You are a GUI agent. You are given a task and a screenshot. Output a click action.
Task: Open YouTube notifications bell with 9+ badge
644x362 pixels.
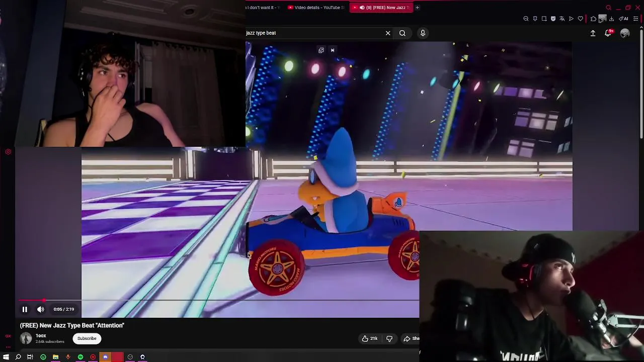click(x=608, y=33)
